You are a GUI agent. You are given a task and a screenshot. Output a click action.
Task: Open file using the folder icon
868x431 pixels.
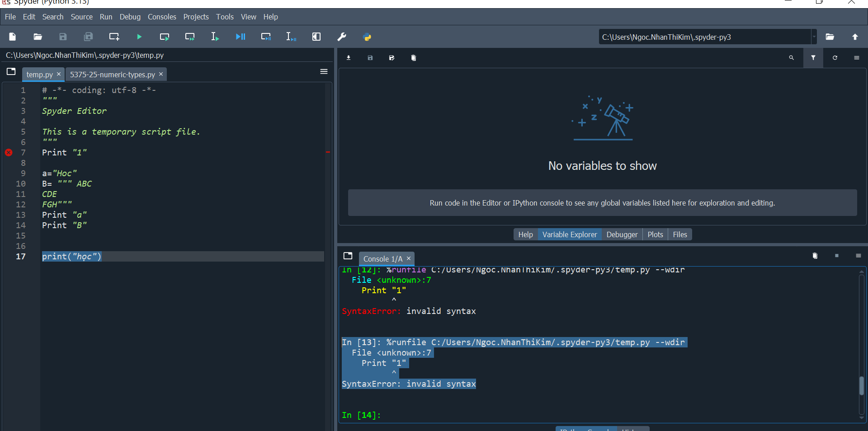[38, 37]
